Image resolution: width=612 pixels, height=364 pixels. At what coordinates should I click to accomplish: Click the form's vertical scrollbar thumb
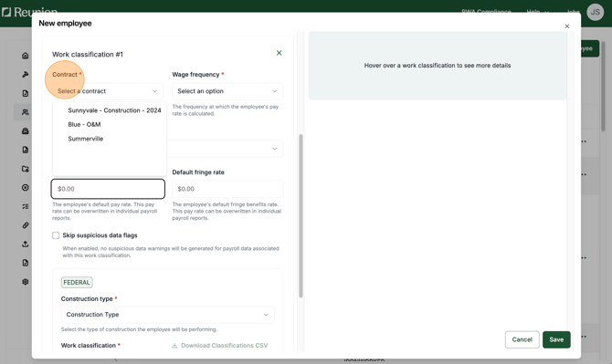pos(301,216)
